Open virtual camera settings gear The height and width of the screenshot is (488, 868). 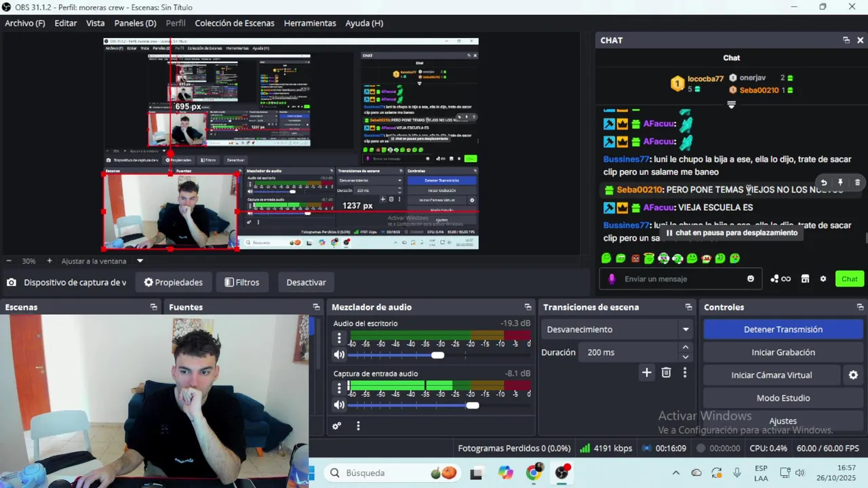coord(853,375)
